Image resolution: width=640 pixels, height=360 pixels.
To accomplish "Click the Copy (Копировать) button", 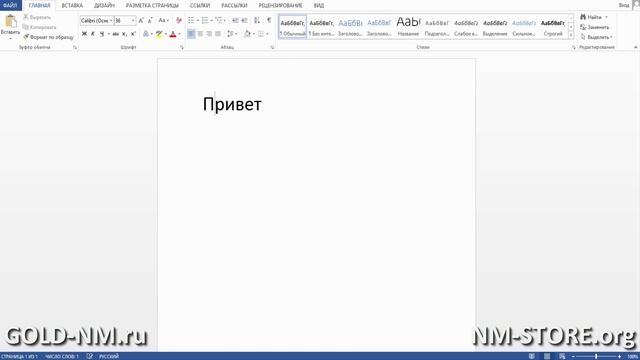I will tap(39, 27).
